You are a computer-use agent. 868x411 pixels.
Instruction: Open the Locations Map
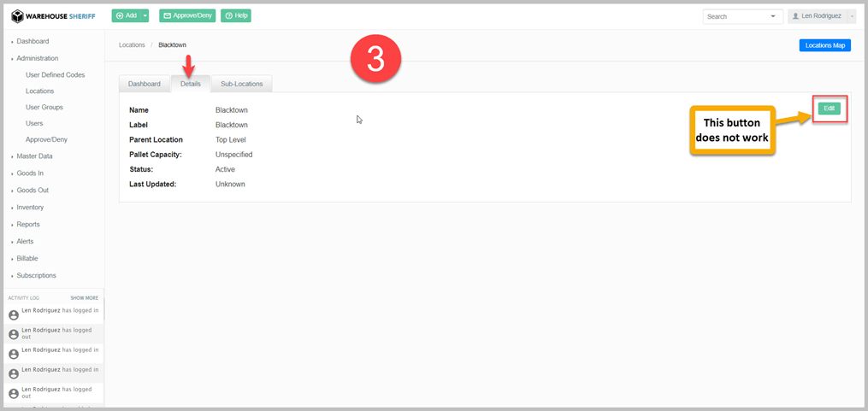tap(824, 45)
